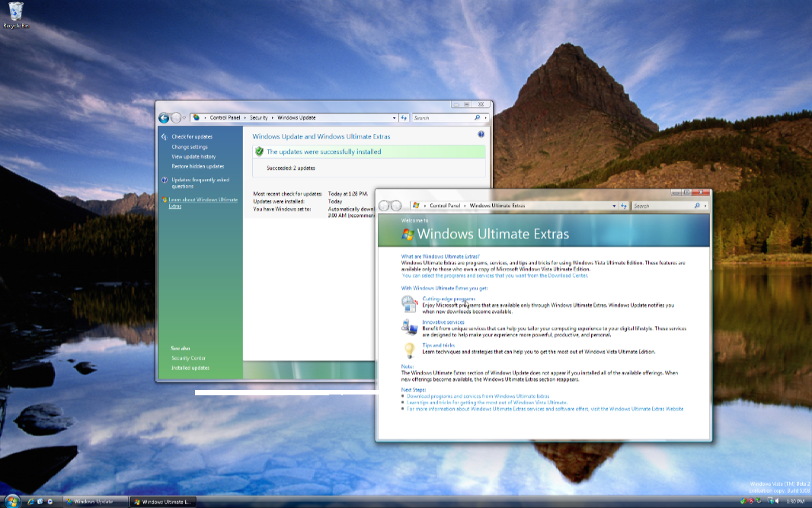Click Security in the Windows Update breadcrumb
Screen dimensions: 812x508
[x=258, y=118]
